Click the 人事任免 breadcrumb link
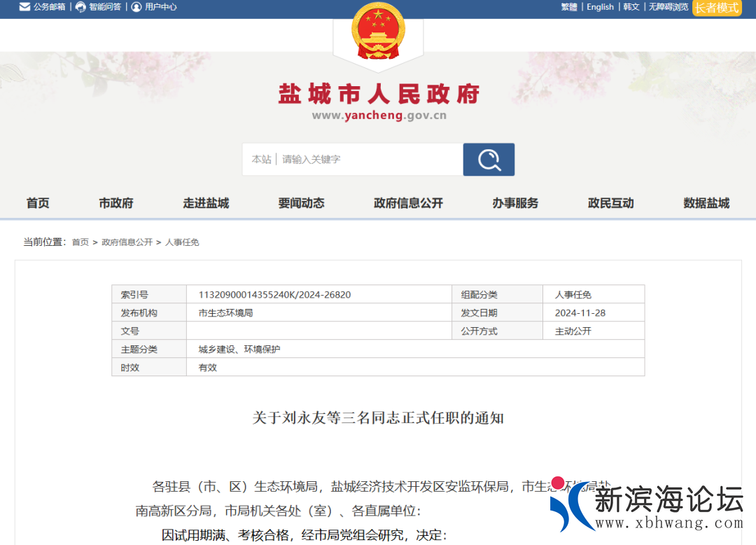Screen dimensions: 756x545 (182, 242)
